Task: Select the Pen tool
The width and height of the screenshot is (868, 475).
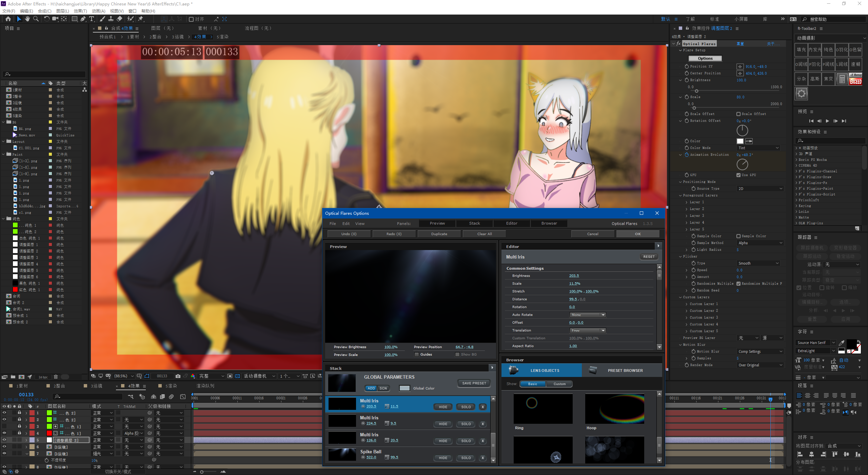Action: (x=83, y=19)
